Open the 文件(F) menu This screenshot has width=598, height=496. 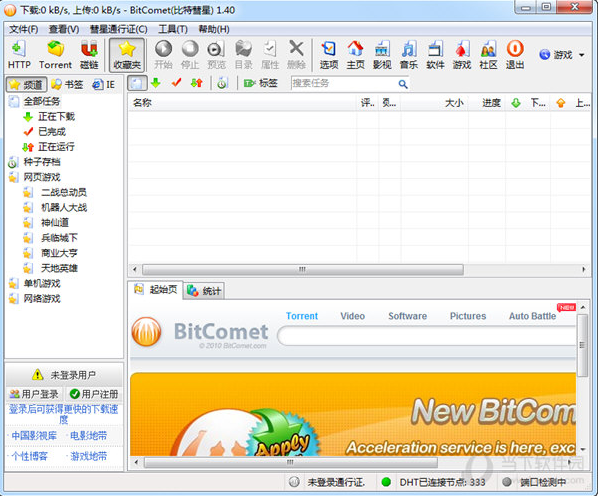(x=24, y=29)
